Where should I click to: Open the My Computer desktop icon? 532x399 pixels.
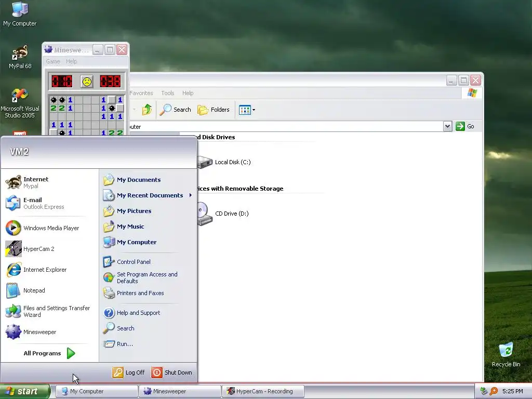(x=20, y=14)
